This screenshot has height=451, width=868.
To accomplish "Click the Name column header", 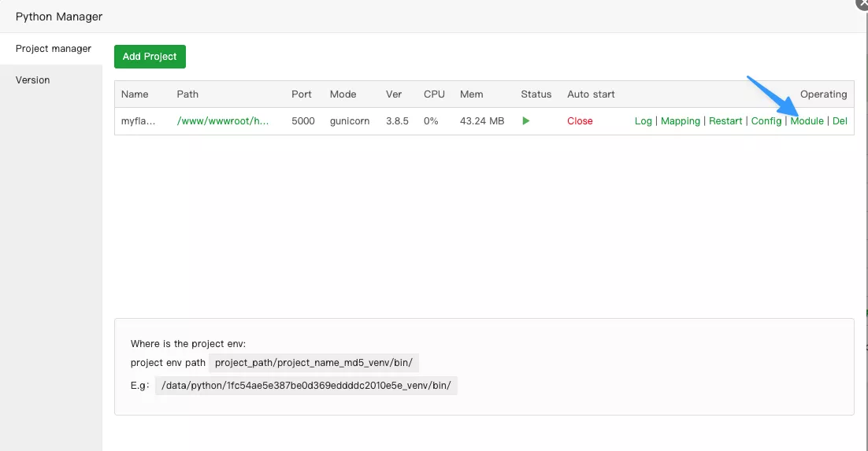I will [135, 94].
